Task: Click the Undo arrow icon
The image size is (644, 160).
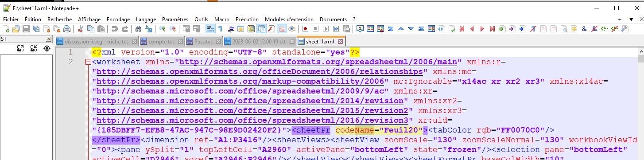Action: [115, 29]
